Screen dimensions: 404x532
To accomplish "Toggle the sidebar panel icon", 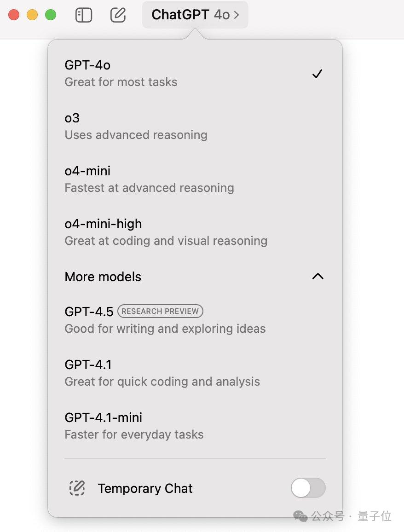I will [84, 15].
